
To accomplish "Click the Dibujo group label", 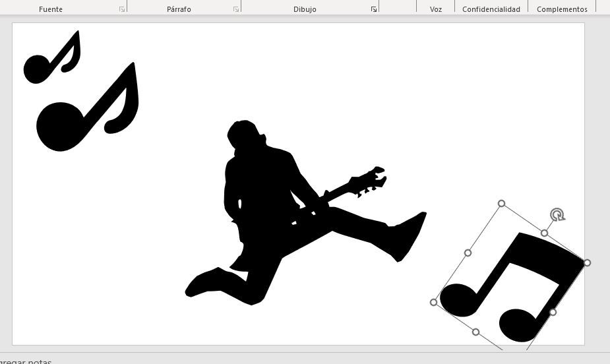I will [x=305, y=9].
